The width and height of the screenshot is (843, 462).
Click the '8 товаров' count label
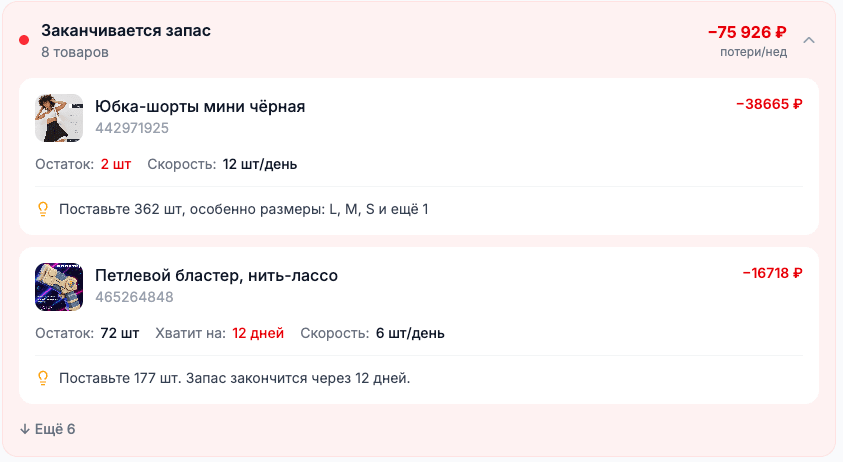pos(75,51)
